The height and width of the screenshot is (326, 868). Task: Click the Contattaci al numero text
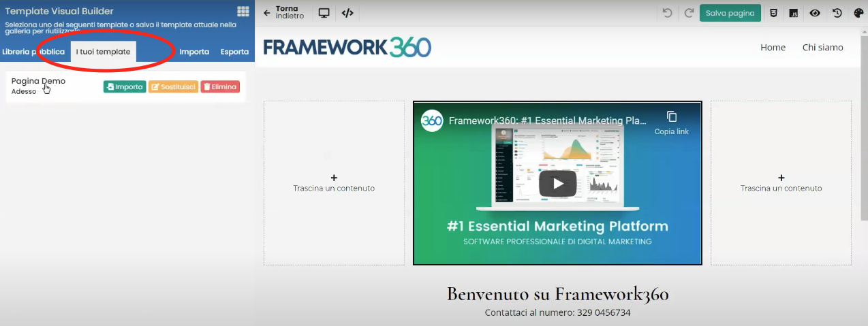557,313
